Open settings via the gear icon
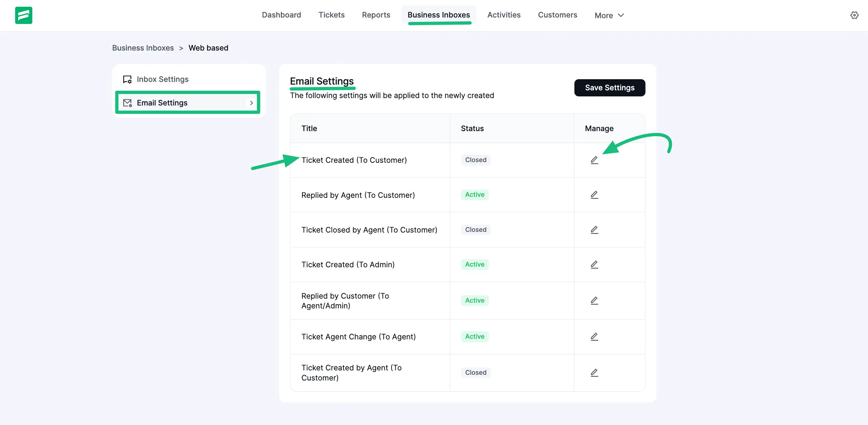The height and width of the screenshot is (425, 868). pos(855,15)
